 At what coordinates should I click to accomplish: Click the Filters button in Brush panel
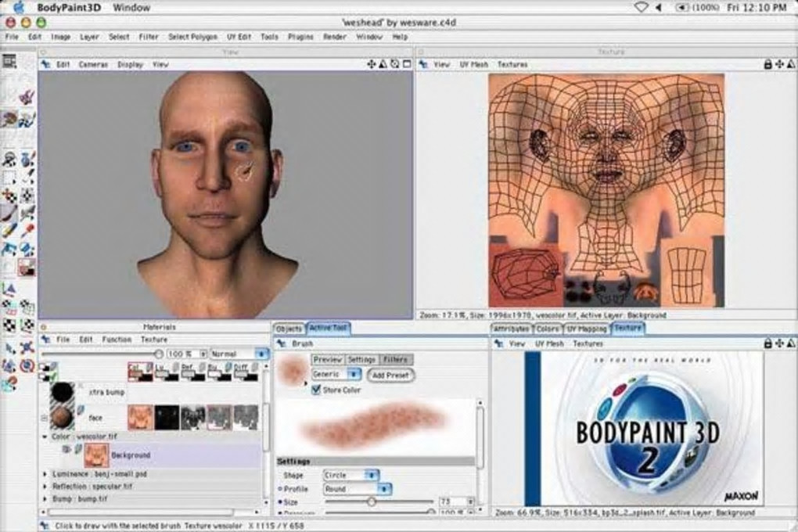pos(395,359)
